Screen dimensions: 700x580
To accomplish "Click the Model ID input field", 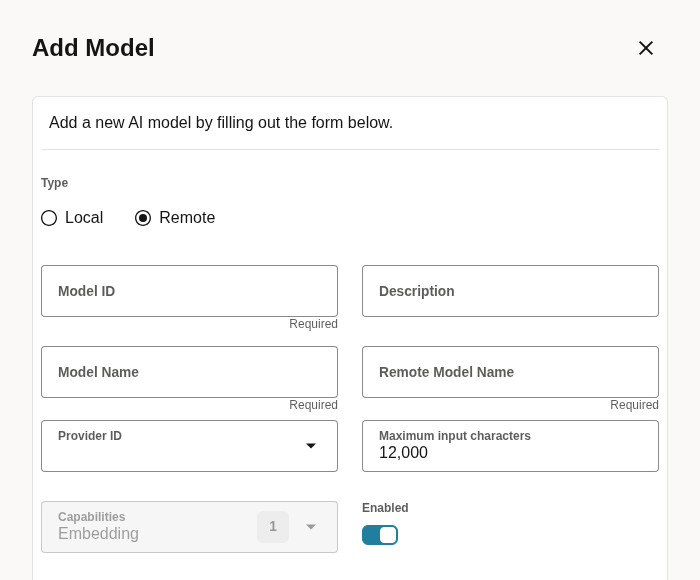I will click(x=189, y=291).
